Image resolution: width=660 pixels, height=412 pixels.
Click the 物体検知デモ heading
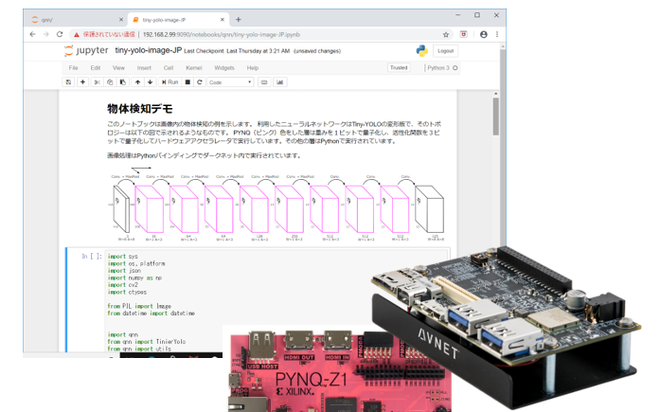[140, 109]
